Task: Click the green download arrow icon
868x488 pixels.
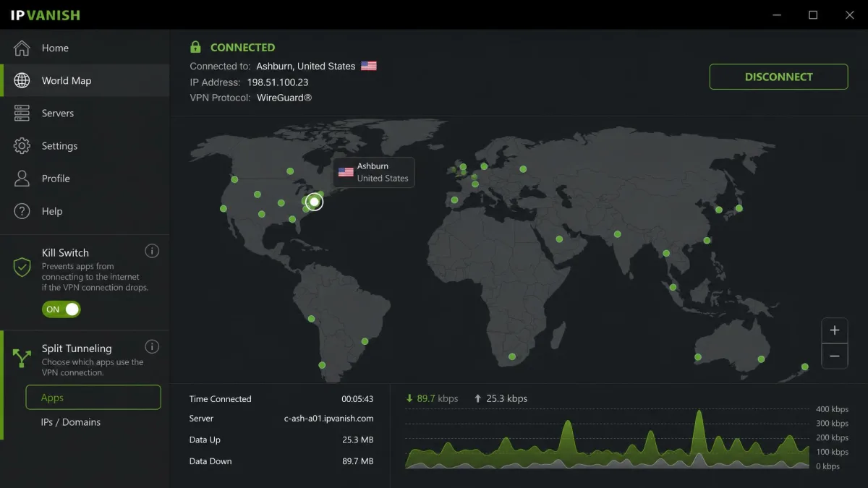Action: [x=409, y=398]
